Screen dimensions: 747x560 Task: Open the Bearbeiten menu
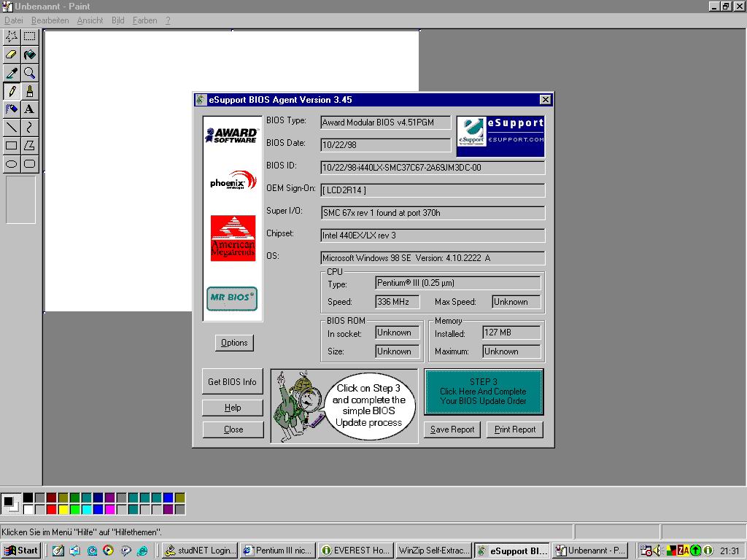pyautogui.click(x=50, y=20)
